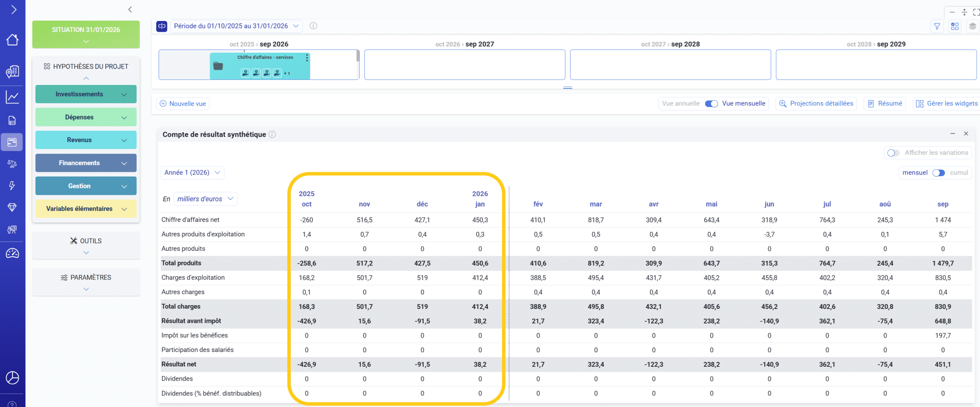Screen dimensions: 980x407
Task: Open the pie chart icon in sidebar
Action: click(12, 378)
